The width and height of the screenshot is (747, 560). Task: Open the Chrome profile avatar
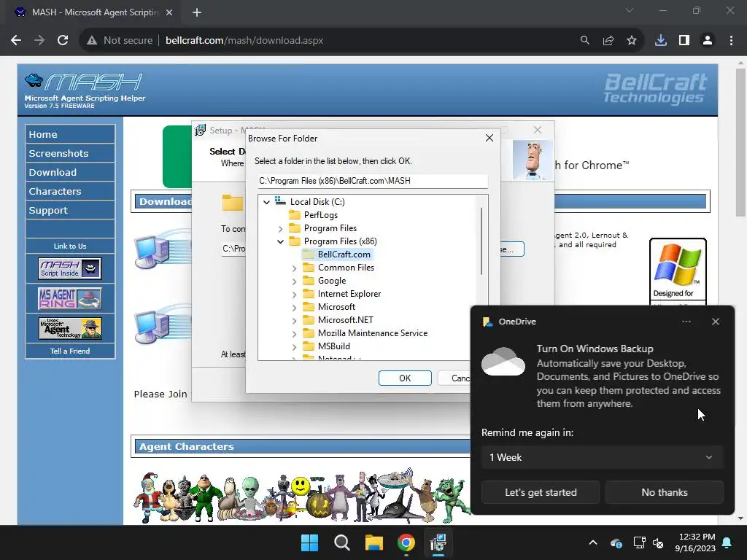coord(708,41)
